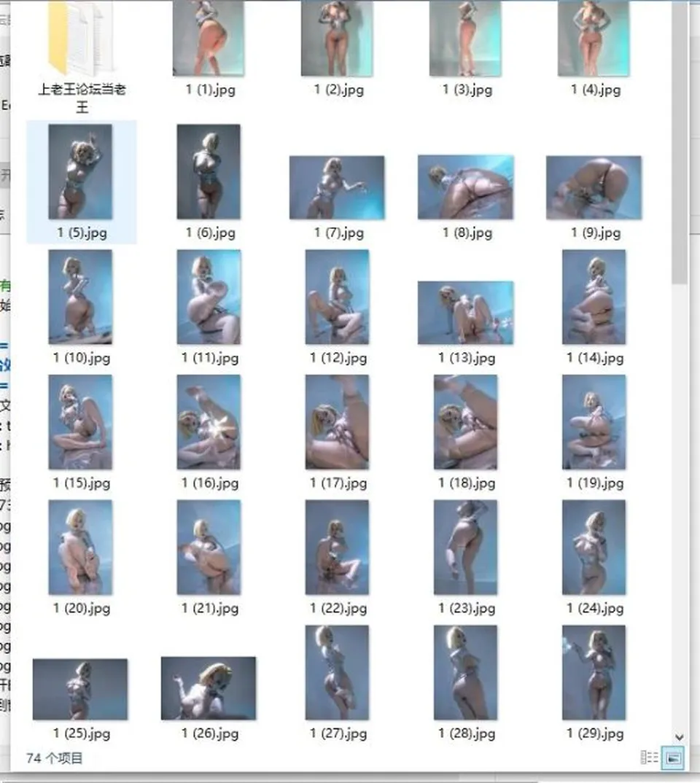700x783 pixels.
Task: Click the file name 1 (17).jpg
Action: (x=338, y=483)
